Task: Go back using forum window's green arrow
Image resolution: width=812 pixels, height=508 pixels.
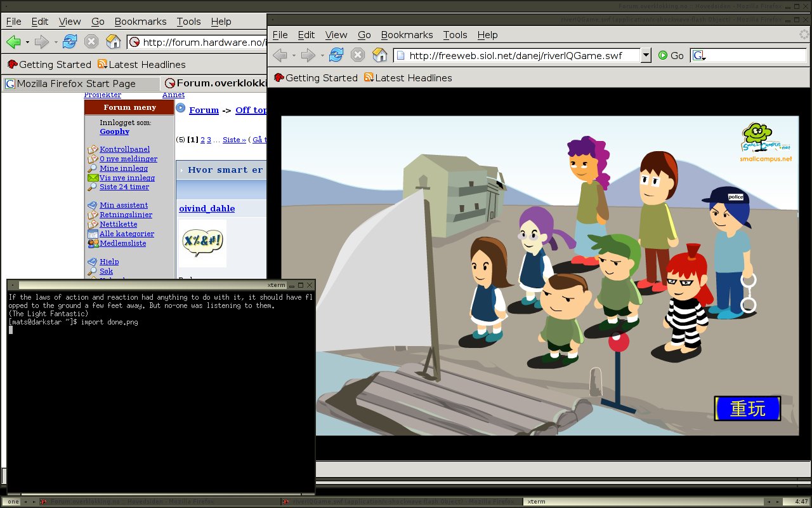Action: [x=13, y=43]
